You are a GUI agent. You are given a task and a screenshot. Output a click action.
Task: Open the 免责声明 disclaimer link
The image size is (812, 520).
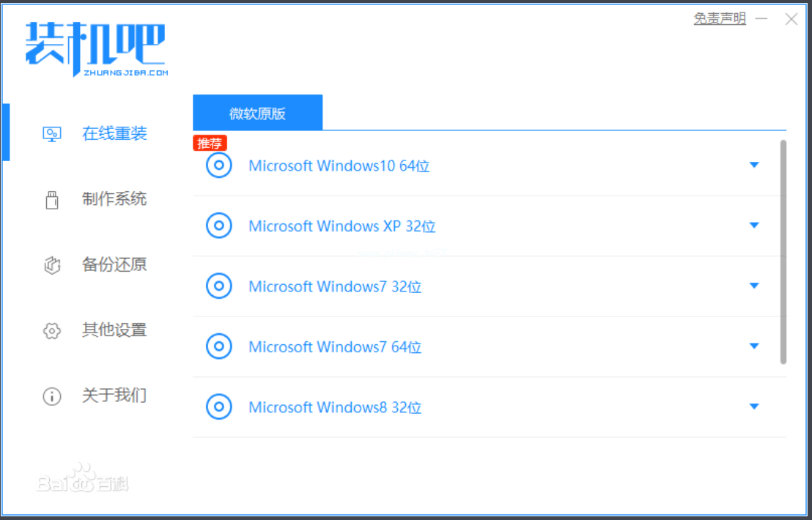[719, 19]
